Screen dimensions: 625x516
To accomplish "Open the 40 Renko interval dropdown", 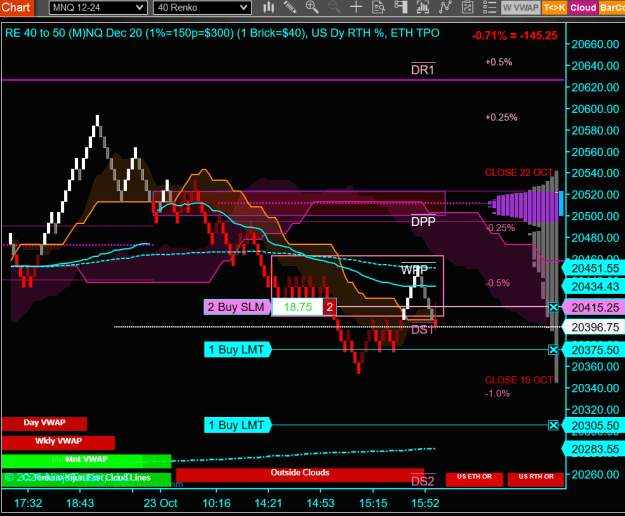I will click(202, 8).
